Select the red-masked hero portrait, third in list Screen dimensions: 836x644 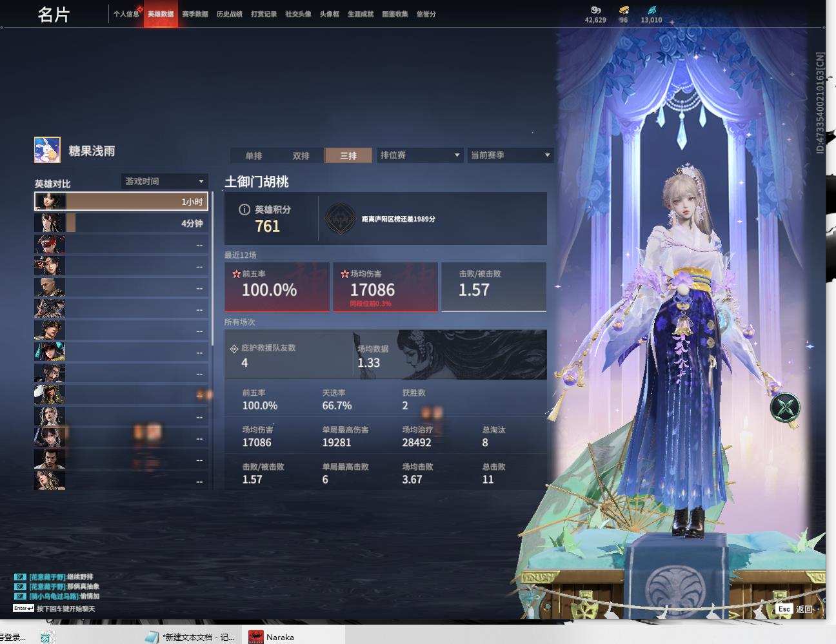pyautogui.click(x=50, y=244)
